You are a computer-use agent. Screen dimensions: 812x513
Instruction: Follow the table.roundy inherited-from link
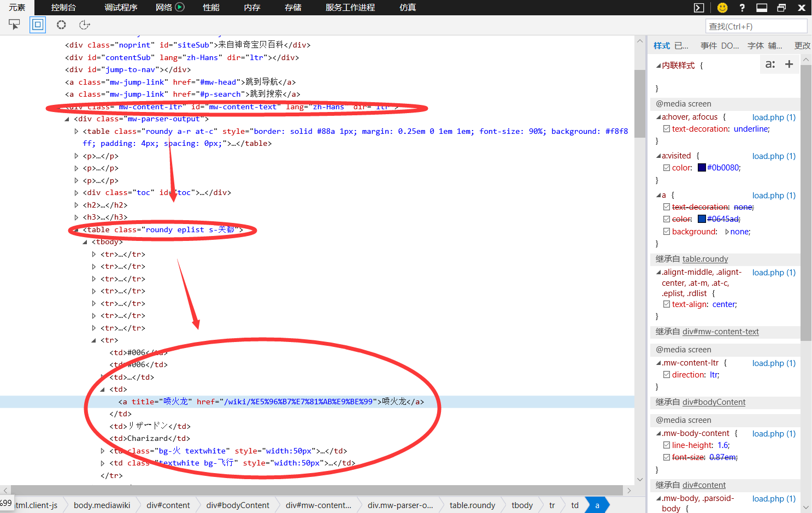[705, 259]
